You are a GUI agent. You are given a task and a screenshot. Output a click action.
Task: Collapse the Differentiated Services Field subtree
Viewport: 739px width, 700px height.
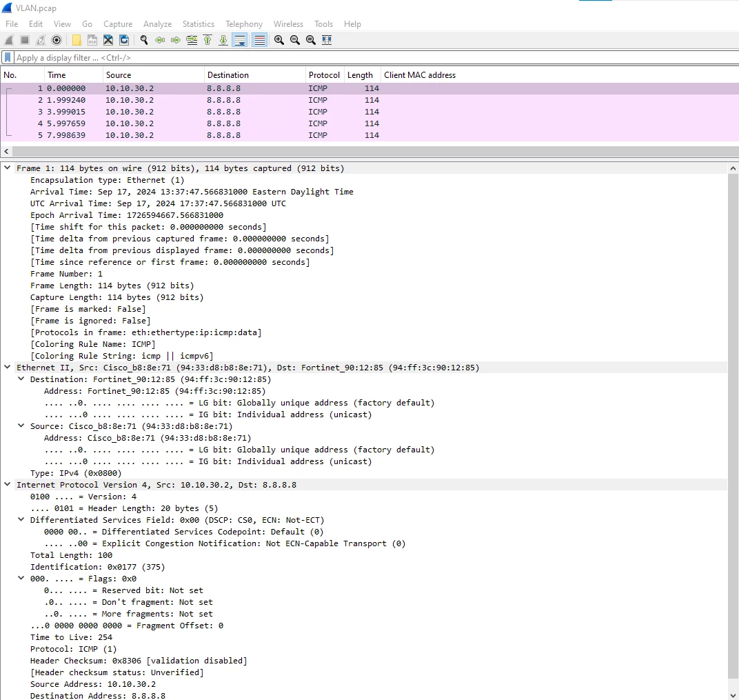21,519
